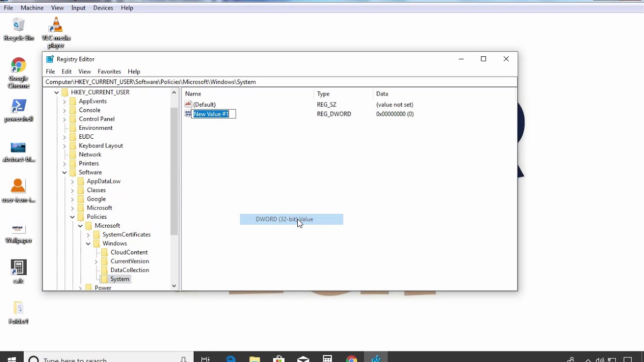
Task: Collapse the HKEY_CURRENT_USER hive
Action: point(56,93)
